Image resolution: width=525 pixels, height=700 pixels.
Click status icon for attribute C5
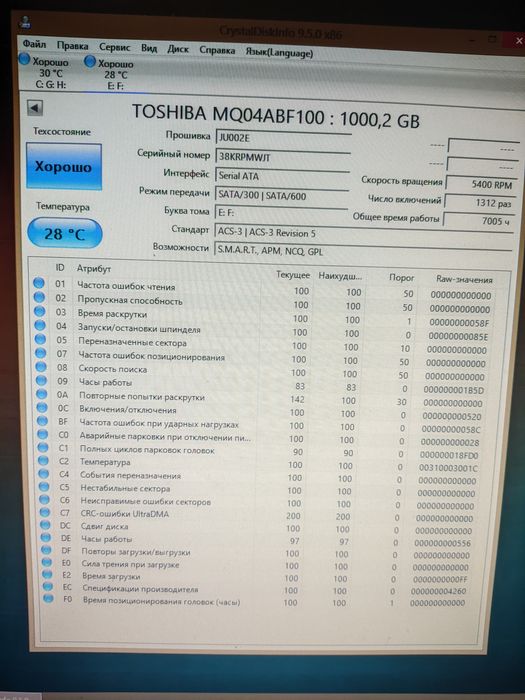[x=44, y=486]
